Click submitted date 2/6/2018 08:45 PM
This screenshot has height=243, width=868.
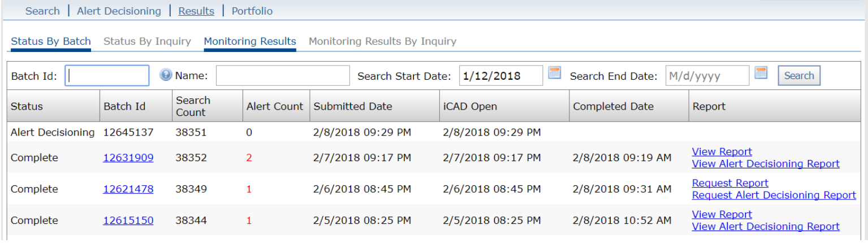[x=362, y=189]
